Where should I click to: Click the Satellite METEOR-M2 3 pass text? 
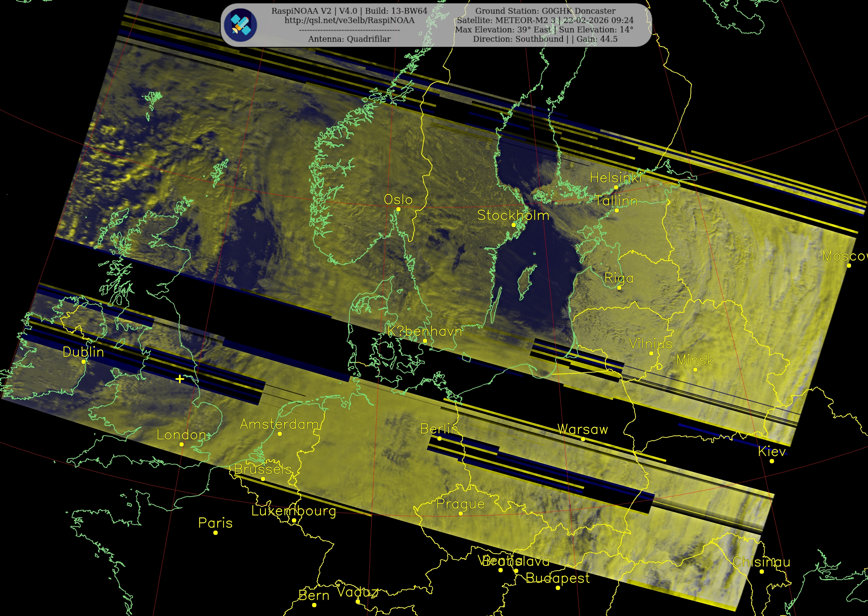click(545, 20)
